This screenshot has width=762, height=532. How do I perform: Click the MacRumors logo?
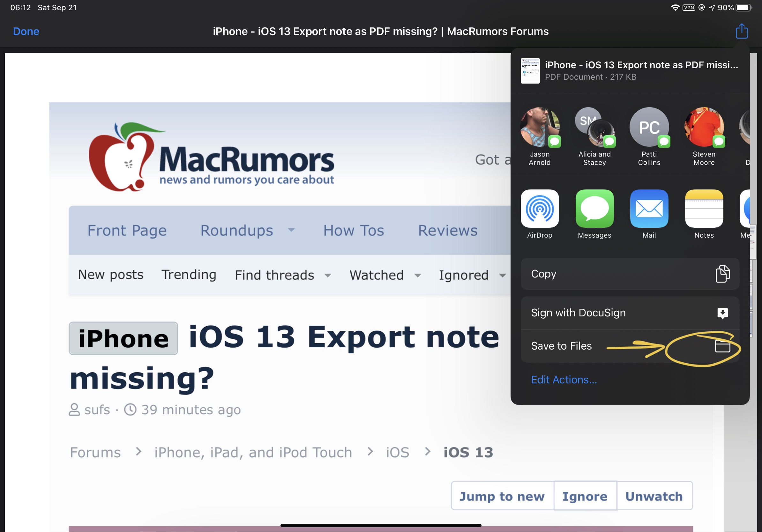click(212, 157)
